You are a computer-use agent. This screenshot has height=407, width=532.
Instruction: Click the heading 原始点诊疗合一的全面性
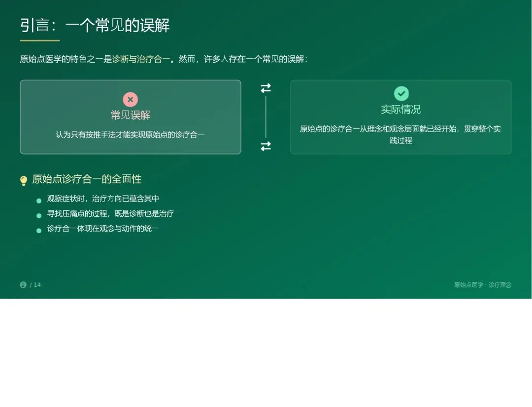point(87,179)
